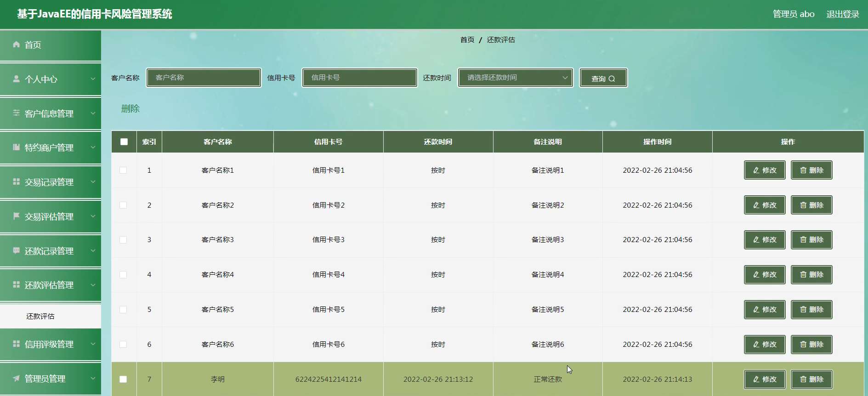Click the chat icon beside 还款记录管理
868x396 pixels.
click(17, 250)
